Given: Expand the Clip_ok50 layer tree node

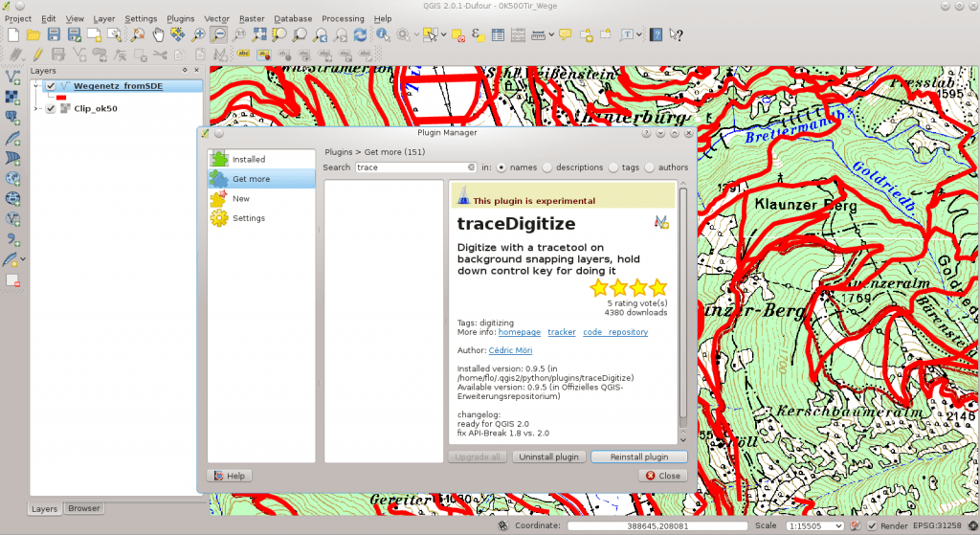Looking at the screenshot, I should pos(36,109).
